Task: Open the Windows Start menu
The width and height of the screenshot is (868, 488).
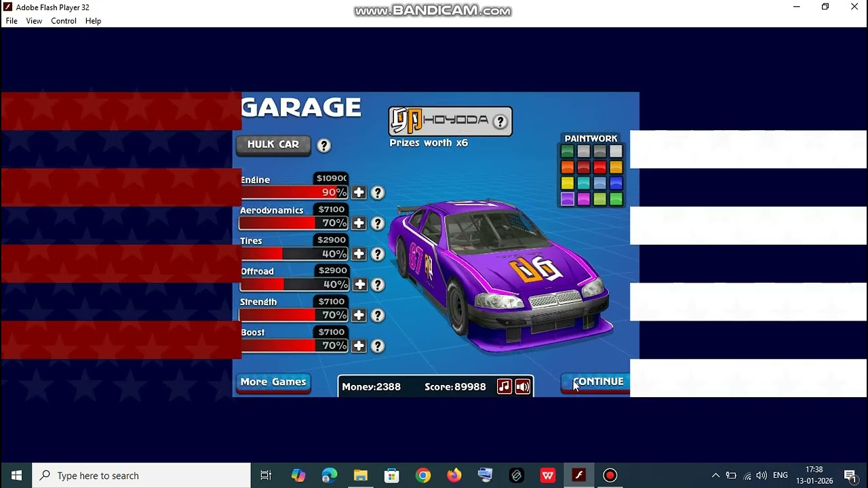Action: click(x=16, y=476)
